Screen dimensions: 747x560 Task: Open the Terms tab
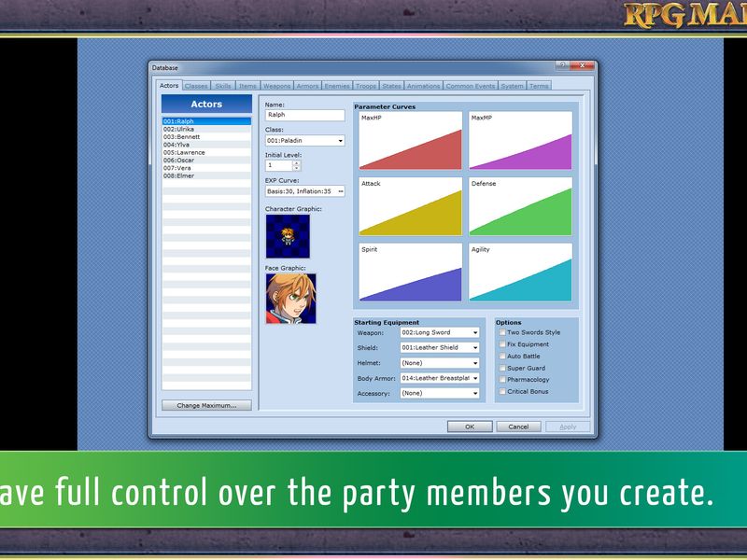539,86
